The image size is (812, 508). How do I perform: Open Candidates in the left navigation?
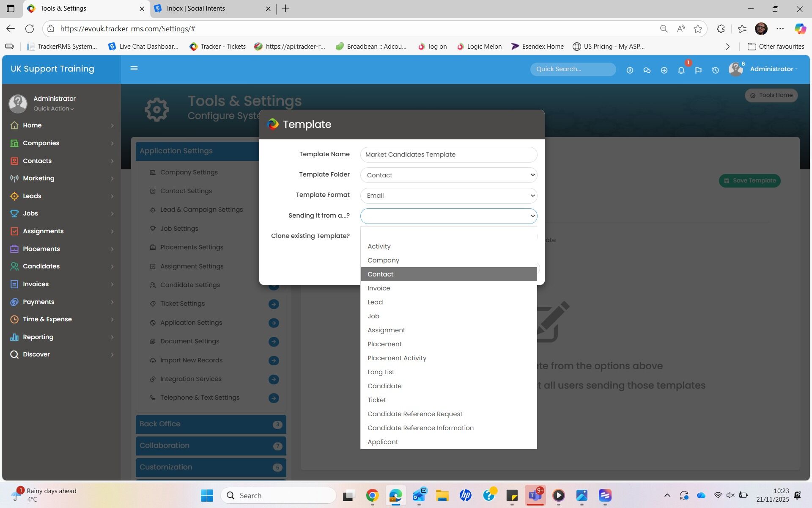(x=41, y=266)
